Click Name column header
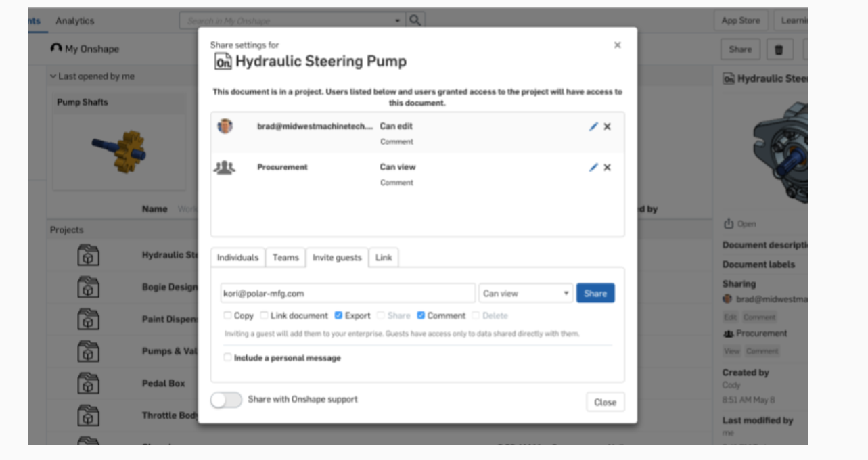 click(155, 209)
